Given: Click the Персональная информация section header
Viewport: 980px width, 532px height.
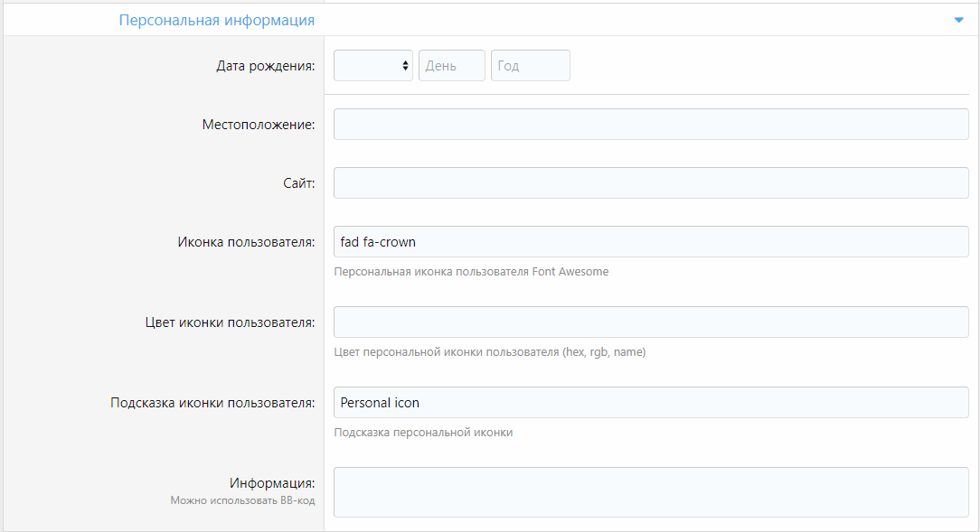Looking at the screenshot, I should (217, 20).
